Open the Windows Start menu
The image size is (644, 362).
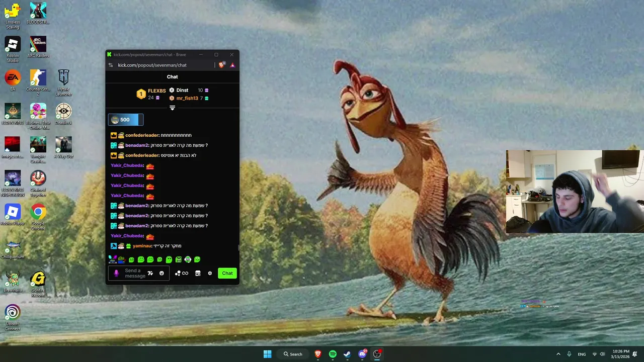point(267,354)
